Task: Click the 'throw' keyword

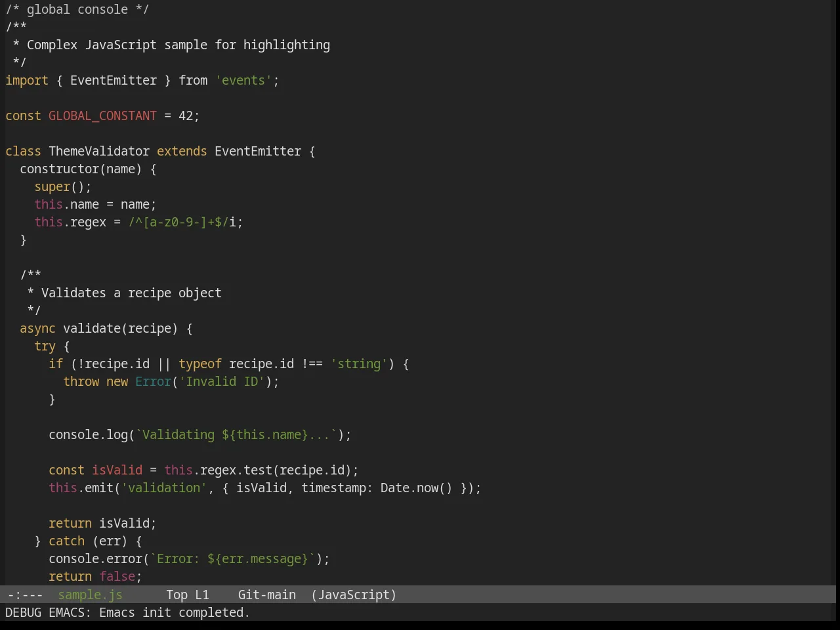Action: tap(81, 382)
